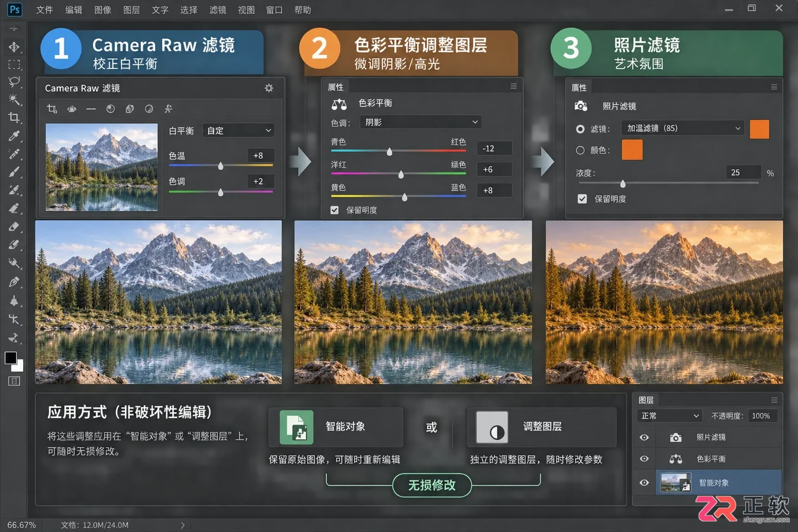Open the 帮助 menu

303,10
